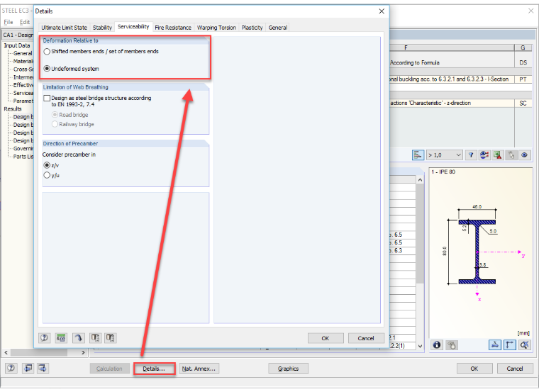
Task: Open help in the Details dialog
Action: click(45, 337)
